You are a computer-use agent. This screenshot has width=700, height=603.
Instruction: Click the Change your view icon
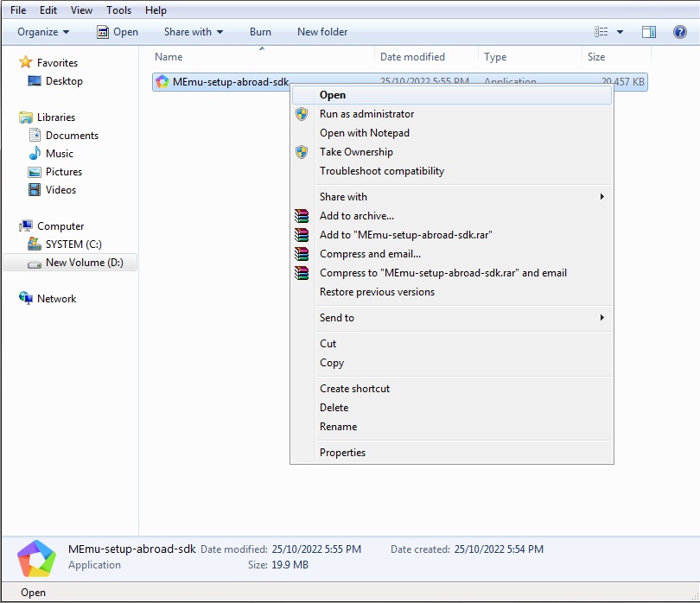point(601,32)
